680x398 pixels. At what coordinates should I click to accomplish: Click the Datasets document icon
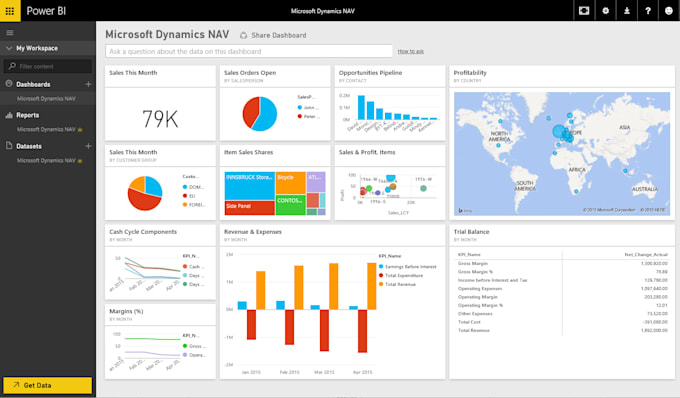point(9,146)
